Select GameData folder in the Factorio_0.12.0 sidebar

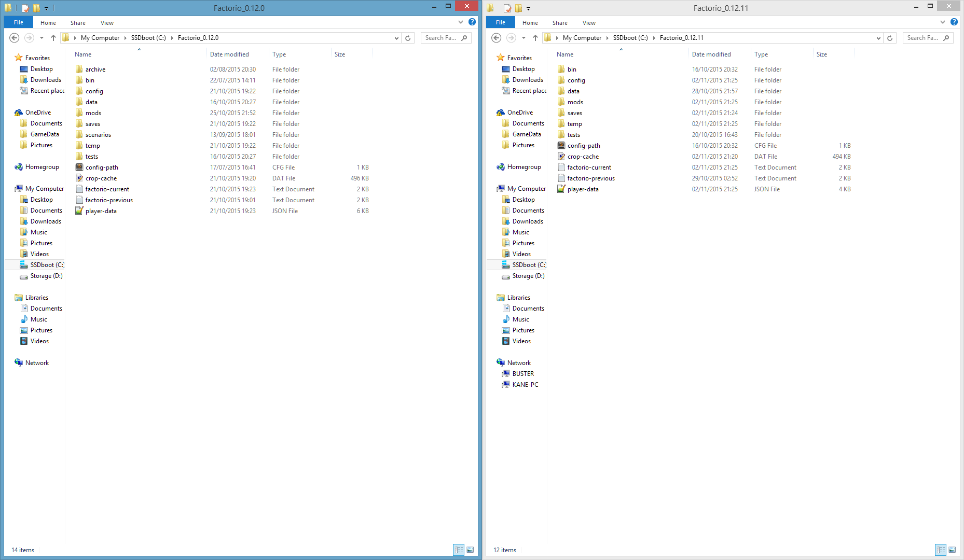pyautogui.click(x=45, y=134)
